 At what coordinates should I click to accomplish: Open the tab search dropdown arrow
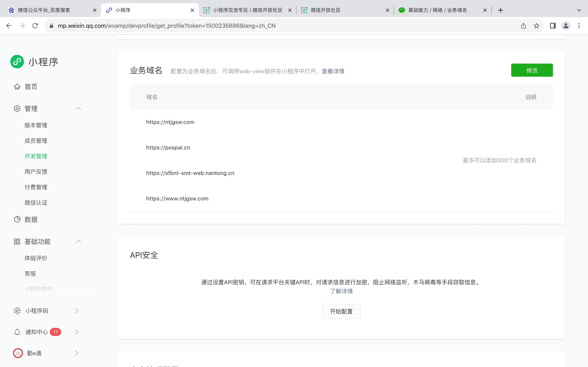point(579,10)
